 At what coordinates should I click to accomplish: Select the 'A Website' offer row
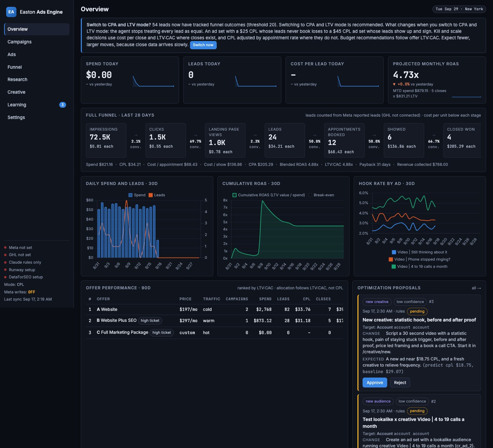[214, 309]
